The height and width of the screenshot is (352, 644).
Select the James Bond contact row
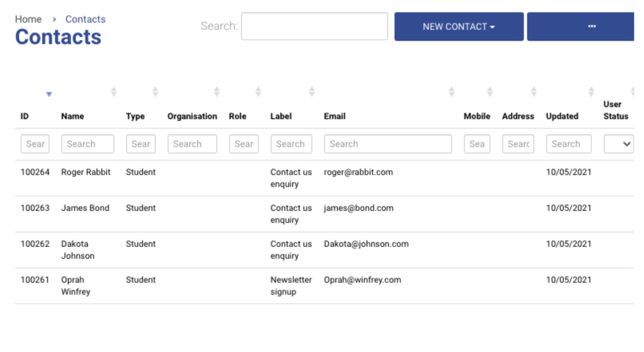coord(85,208)
